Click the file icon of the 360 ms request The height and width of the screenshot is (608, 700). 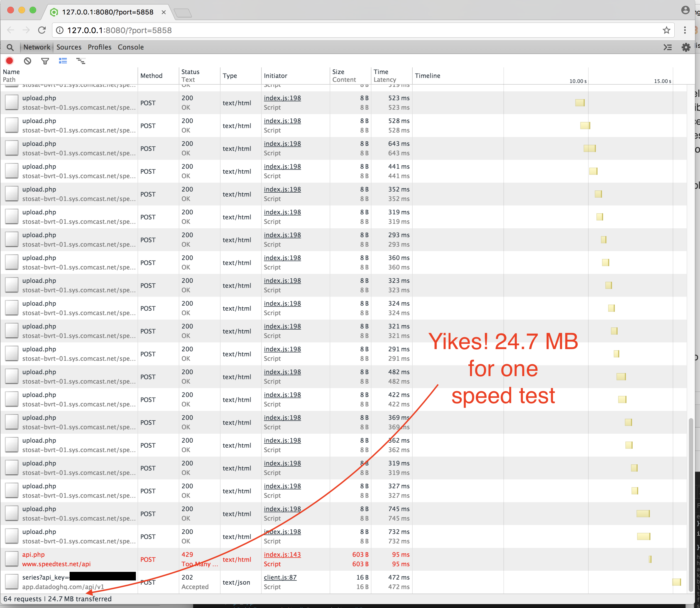coord(11,262)
